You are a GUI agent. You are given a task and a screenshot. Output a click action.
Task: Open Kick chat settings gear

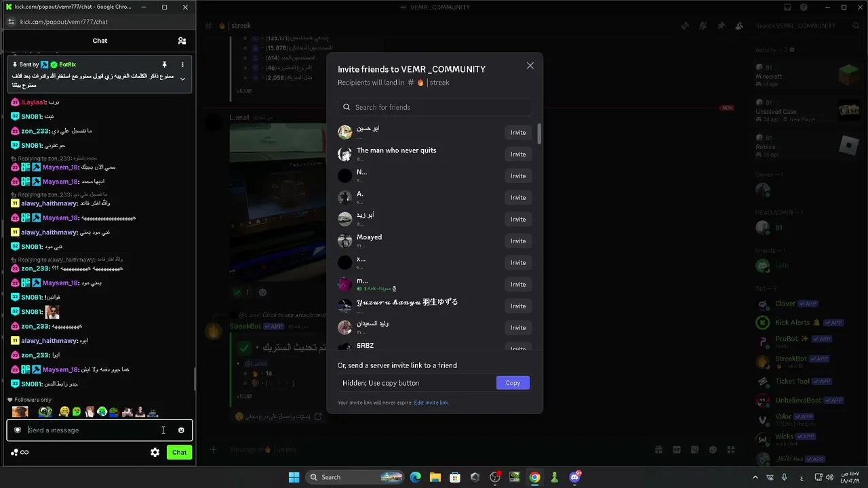pyautogui.click(x=155, y=452)
